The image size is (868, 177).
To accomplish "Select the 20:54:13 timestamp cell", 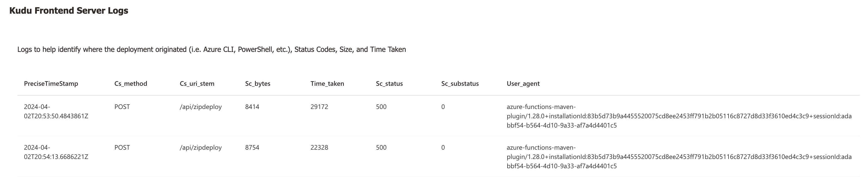I will tap(56, 152).
